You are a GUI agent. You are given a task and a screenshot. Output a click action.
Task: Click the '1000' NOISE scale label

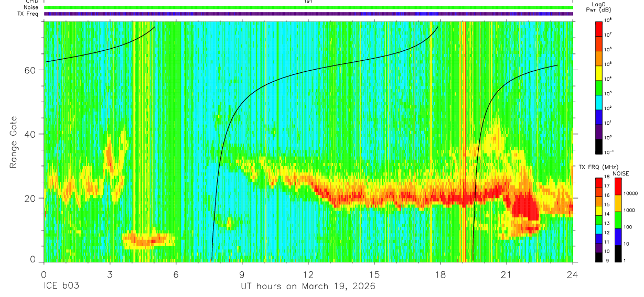tap(629, 210)
